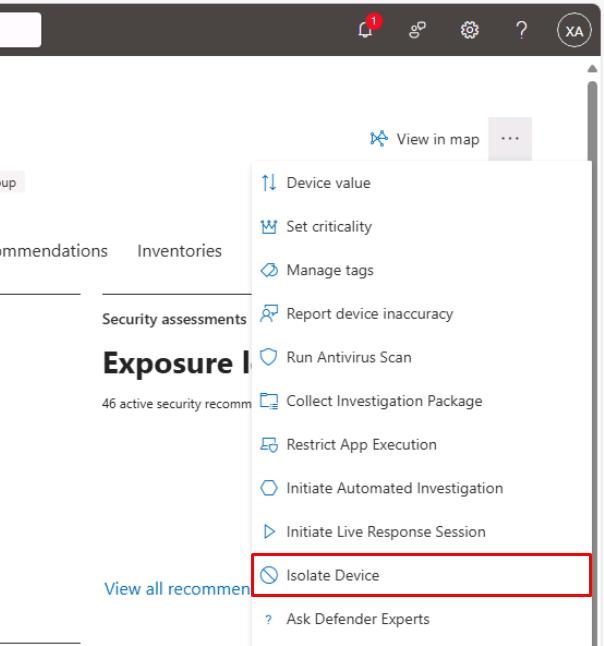Image resolution: width=604 pixels, height=646 pixels.
Task: Click the vertical scrollbar on right
Action: coord(591,300)
